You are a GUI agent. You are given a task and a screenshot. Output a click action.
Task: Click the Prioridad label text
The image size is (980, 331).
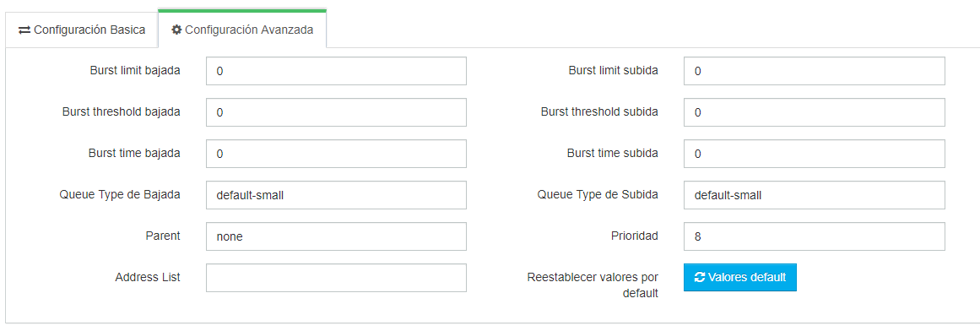tap(635, 236)
